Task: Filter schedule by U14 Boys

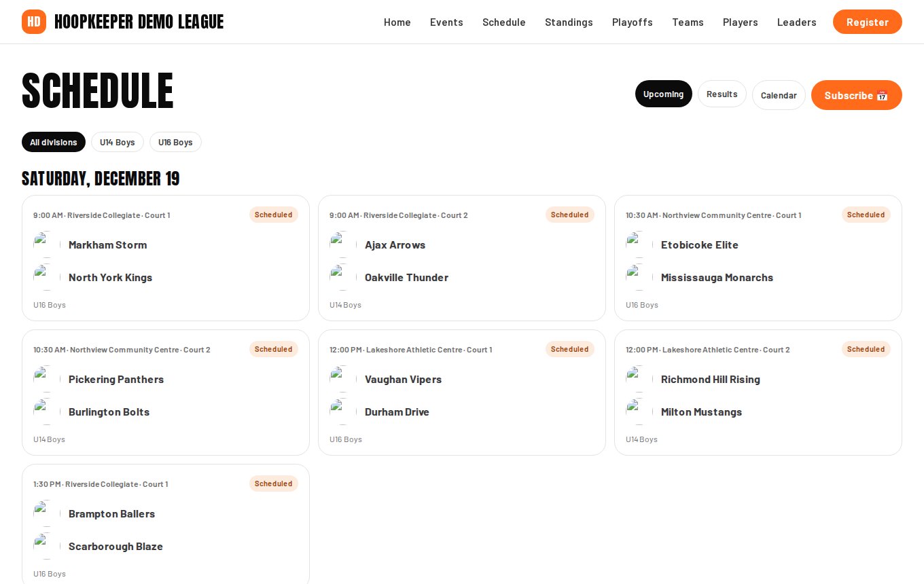Action: pyautogui.click(x=118, y=142)
